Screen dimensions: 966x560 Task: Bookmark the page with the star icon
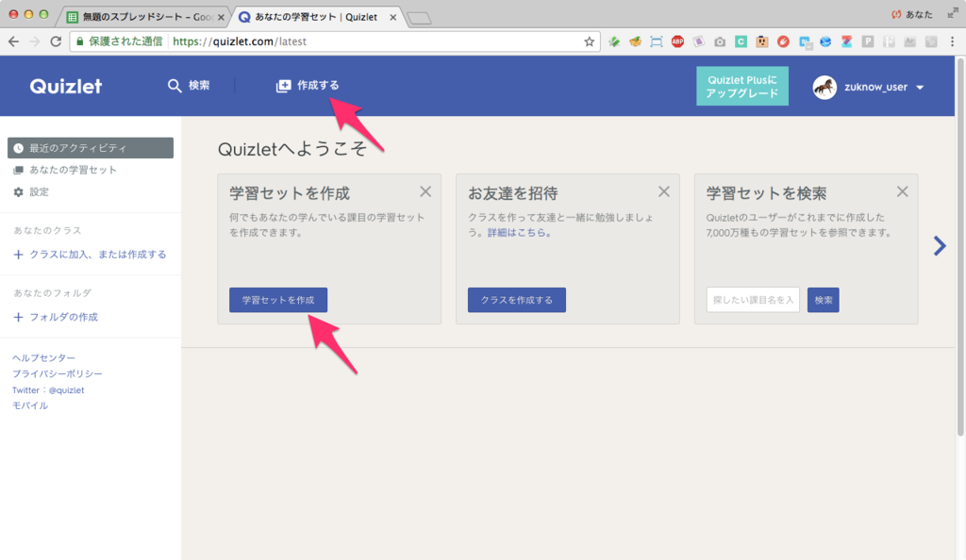(x=589, y=41)
